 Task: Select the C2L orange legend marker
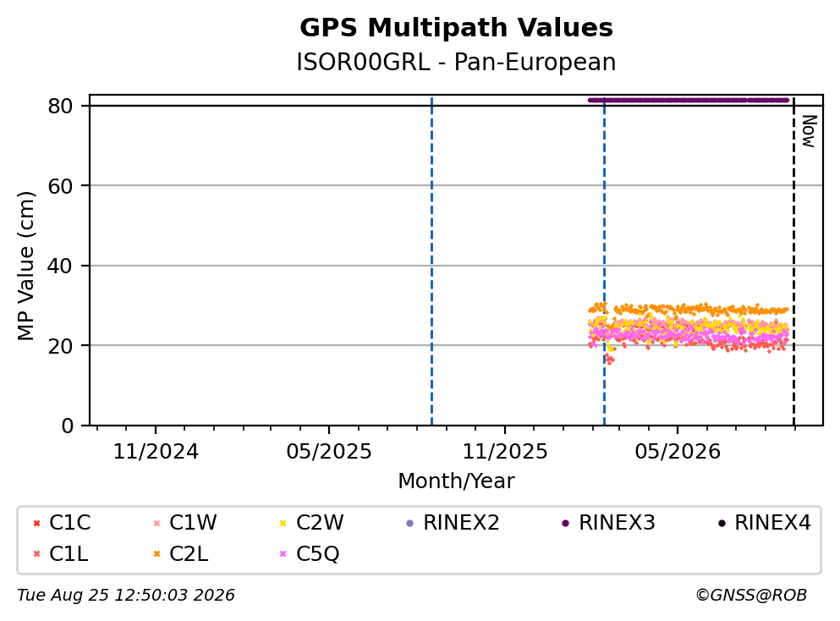(x=157, y=554)
